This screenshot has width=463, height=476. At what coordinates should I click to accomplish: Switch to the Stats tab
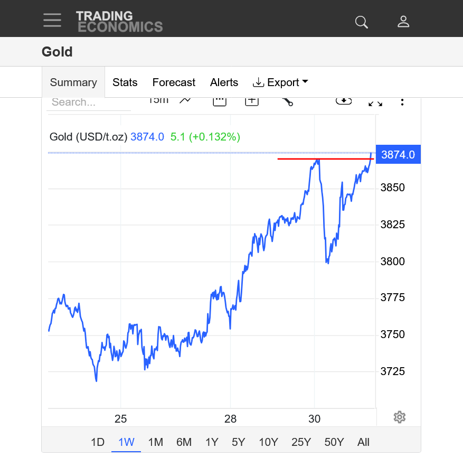click(x=125, y=82)
